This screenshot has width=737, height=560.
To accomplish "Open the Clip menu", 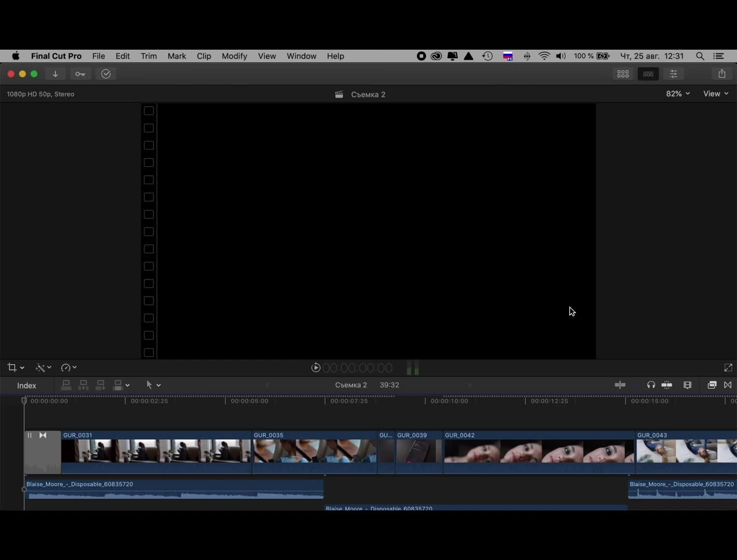I will pos(204,56).
